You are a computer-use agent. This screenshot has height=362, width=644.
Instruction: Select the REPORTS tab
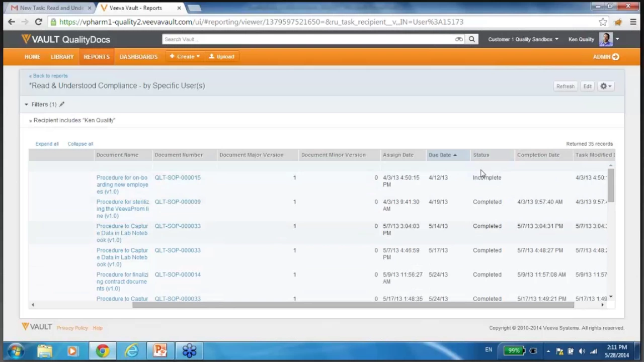click(x=97, y=57)
